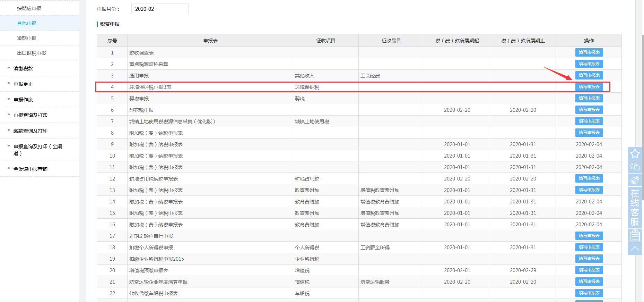The width and height of the screenshot is (644, 302).
Task: Expand the 申报更正 sidebar section
Action: click(23, 84)
